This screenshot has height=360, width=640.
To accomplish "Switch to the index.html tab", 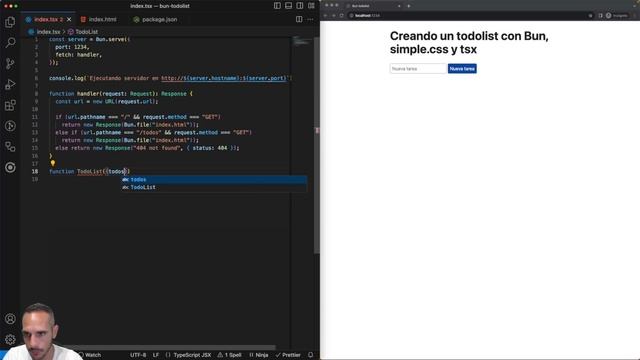I will (x=102, y=20).
